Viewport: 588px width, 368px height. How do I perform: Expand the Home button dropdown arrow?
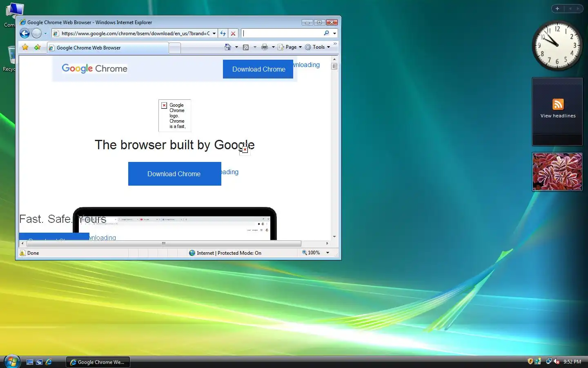coord(236,47)
